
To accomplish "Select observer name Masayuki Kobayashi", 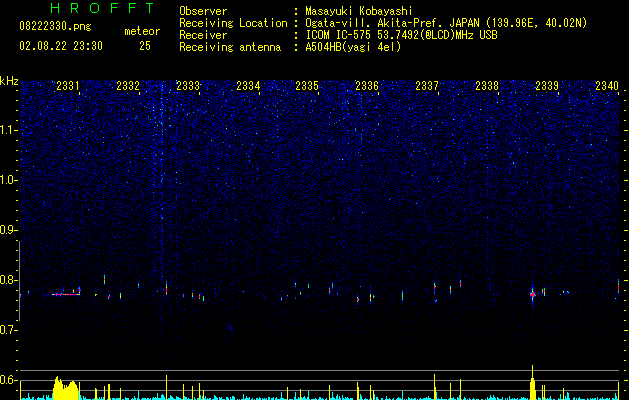I will tap(359, 11).
